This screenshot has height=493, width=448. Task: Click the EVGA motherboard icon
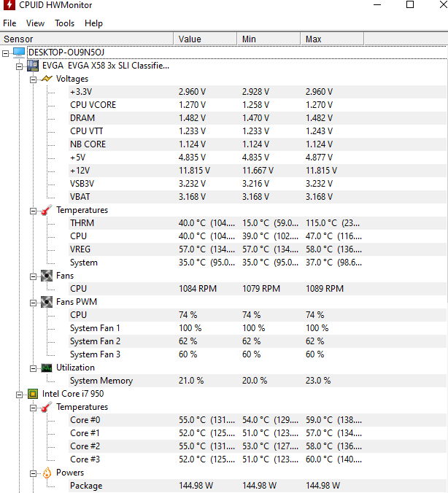[x=33, y=66]
